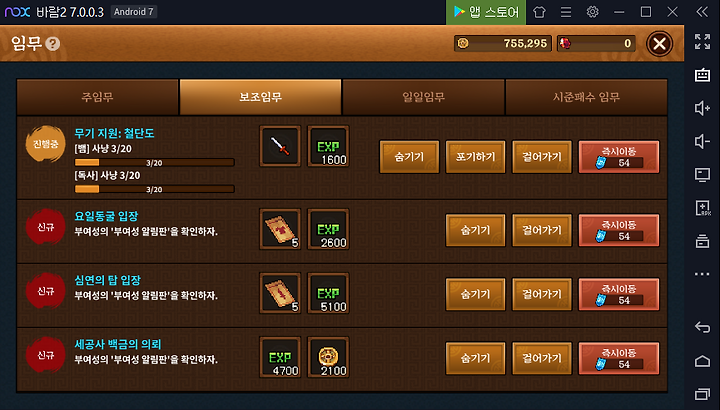720x410 pixels.
Task: Click 즉시이동 button for 심연의 탑 입장
Action: [x=619, y=294]
